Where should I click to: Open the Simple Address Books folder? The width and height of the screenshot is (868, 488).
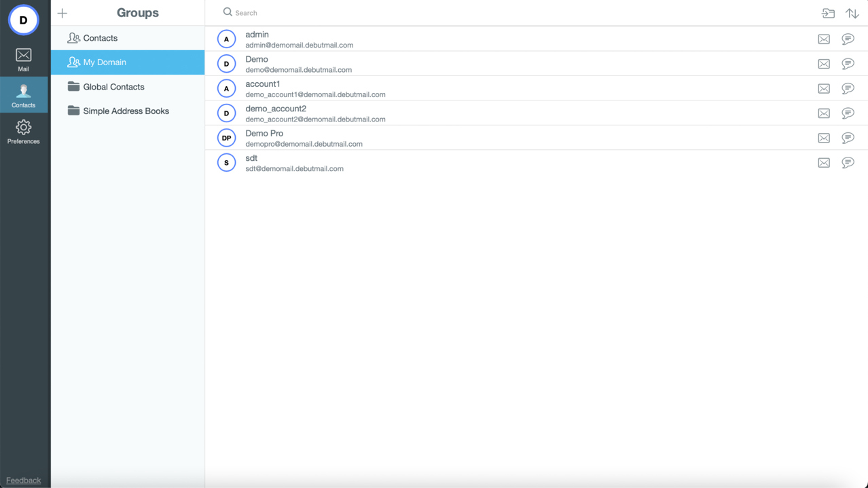coord(126,111)
